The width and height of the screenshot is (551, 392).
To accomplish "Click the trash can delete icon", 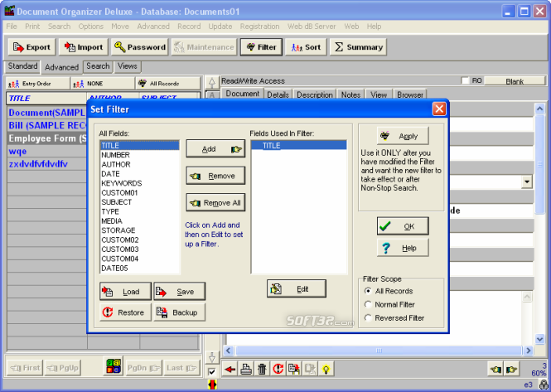I will pyautogui.click(x=262, y=369).
